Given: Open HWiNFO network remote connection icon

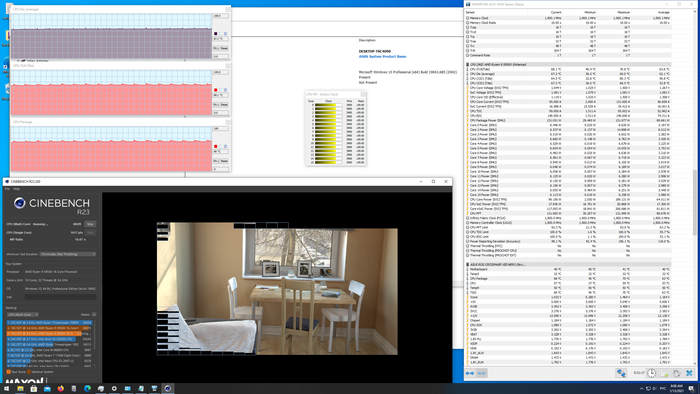Looking at the screenshot, I should click(x=621, y=373).
